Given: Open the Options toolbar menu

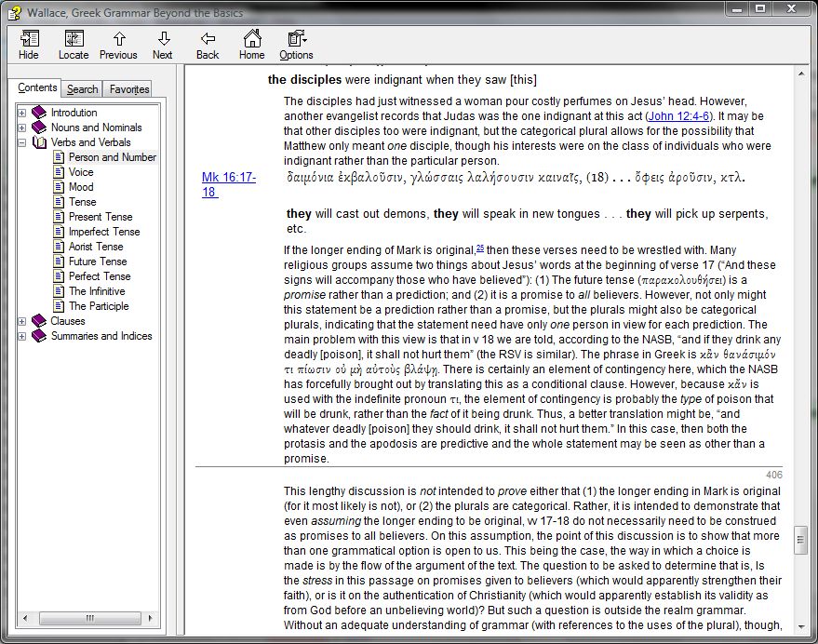Looking at the screenshot, I should click(x=296, y=44).
